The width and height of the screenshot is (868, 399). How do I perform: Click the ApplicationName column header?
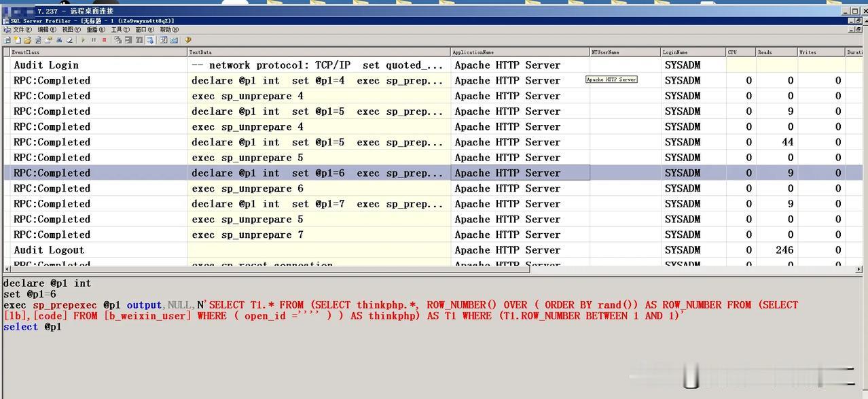point(520,52)
